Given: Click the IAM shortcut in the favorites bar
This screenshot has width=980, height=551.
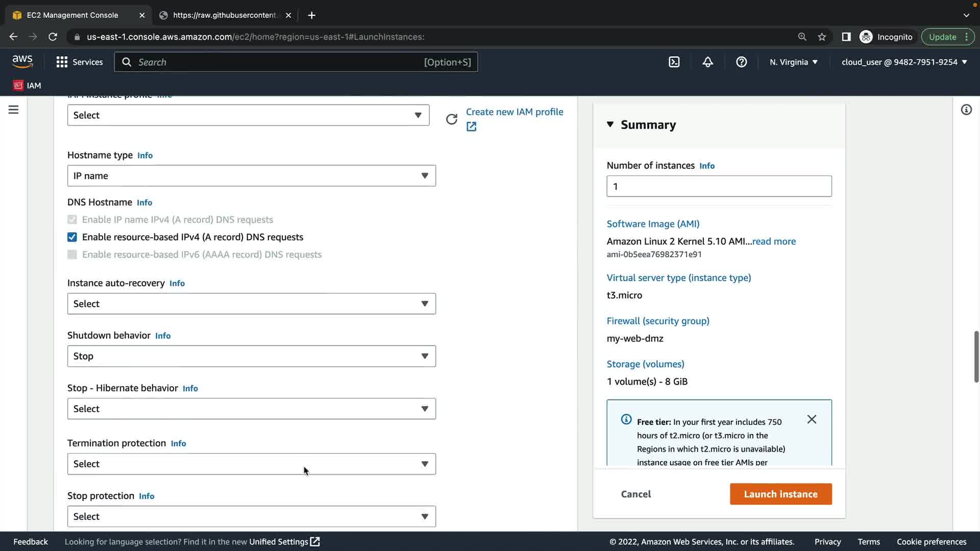Looking at the screenshot, I should click(27, 86).
